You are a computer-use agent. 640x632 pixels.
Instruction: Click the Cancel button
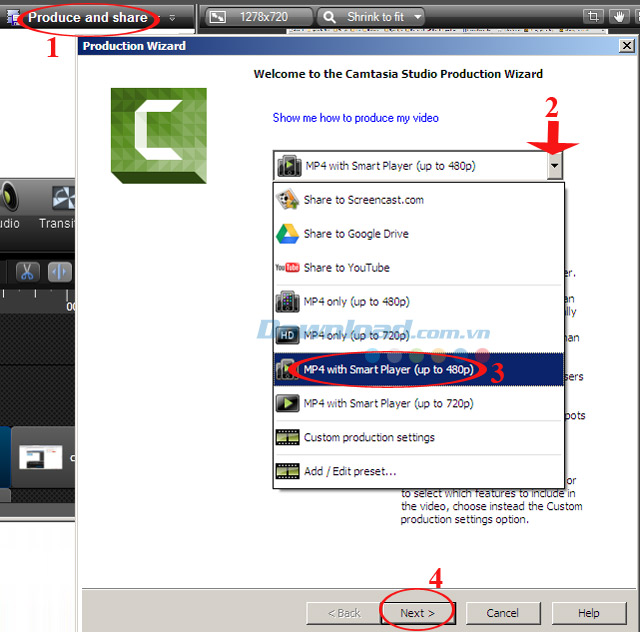click(x=502, y=613)
